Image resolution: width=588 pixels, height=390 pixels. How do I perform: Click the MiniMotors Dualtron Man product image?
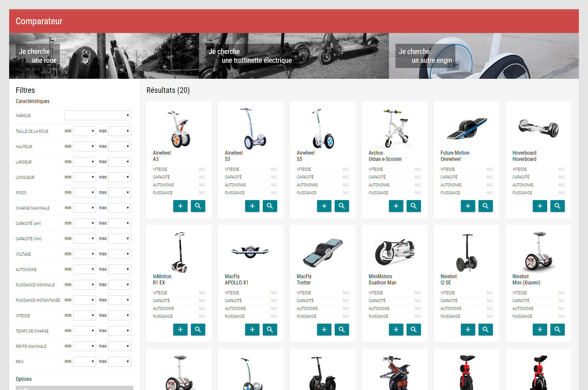click(x=395, y=252)
